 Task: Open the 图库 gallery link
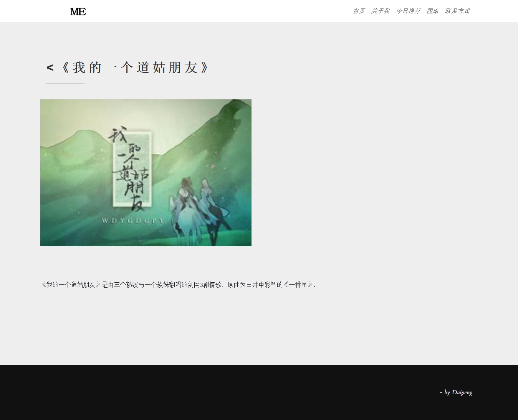pyautogui.click(x=432, y=11)
